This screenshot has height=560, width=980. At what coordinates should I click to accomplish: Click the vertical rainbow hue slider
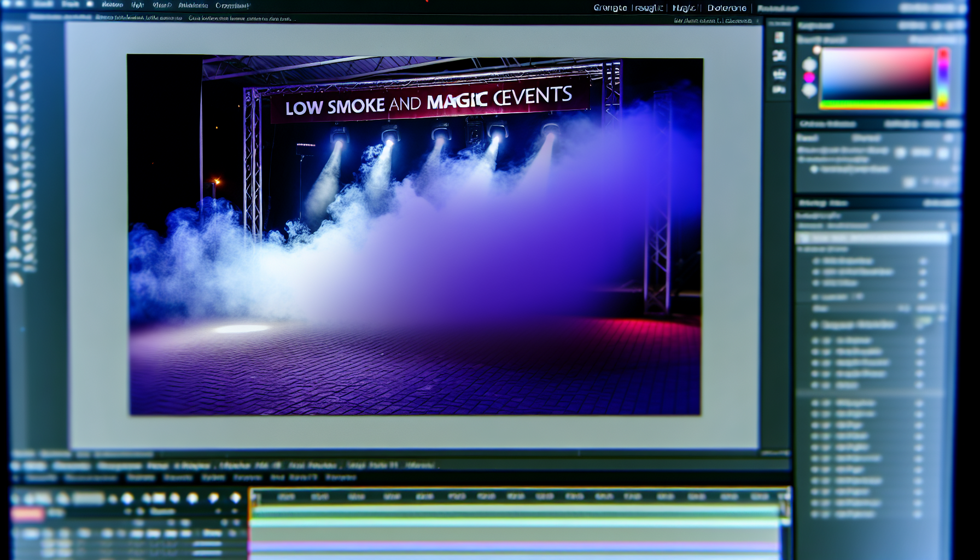[x=943, y=78]
